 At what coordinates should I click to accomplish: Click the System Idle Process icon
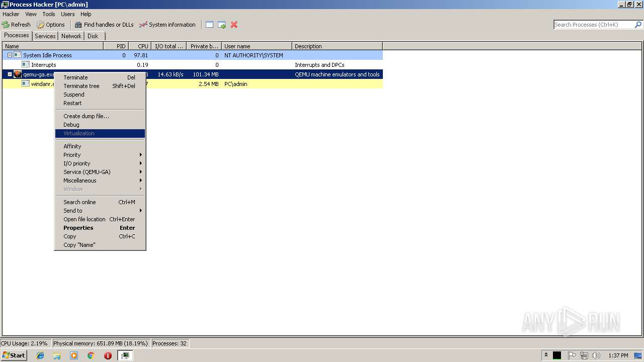18,55
